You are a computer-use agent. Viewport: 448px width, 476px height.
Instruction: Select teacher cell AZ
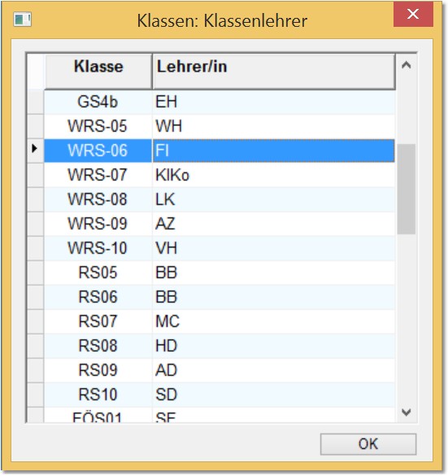(x=273, y=224)
